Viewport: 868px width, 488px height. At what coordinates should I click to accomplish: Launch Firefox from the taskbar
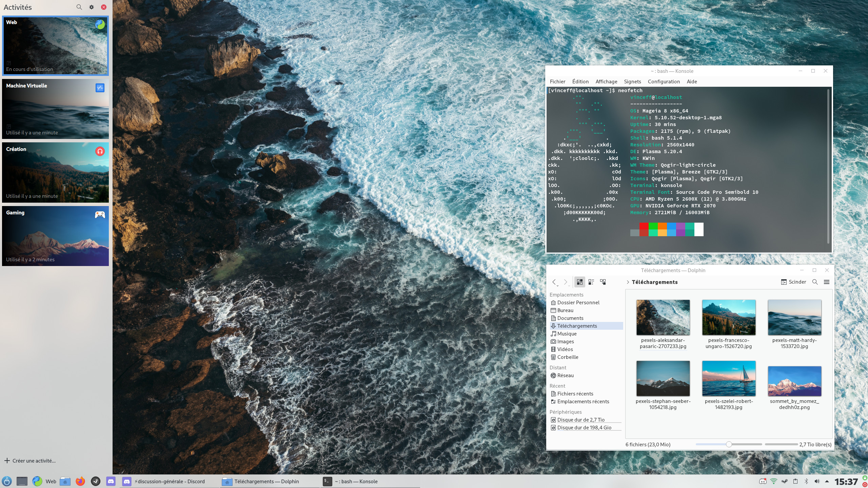80,481
